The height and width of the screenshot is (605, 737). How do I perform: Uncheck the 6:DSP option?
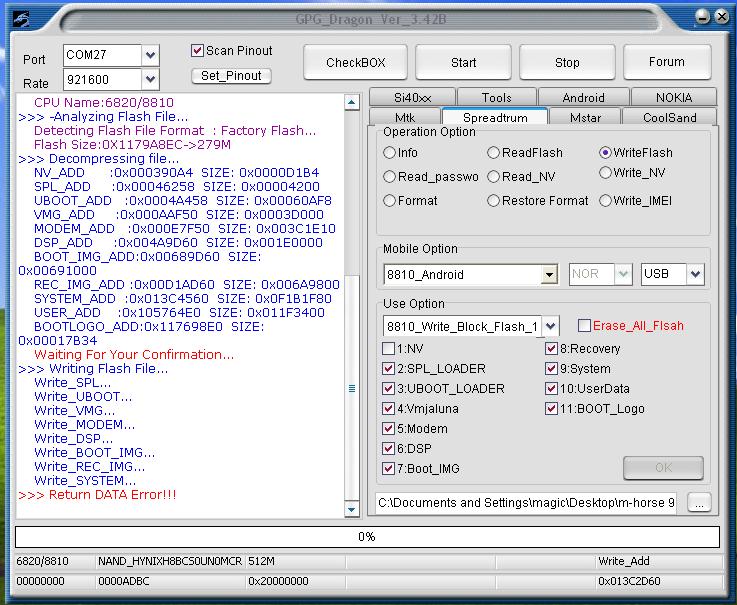pos(388,448)
